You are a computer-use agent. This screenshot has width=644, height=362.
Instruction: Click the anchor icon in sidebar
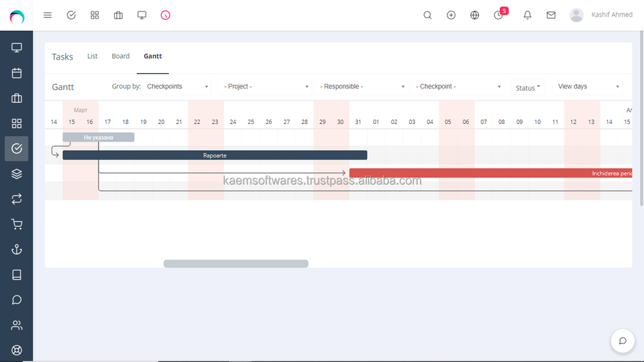pyautogui.click(x=16, y=249)
